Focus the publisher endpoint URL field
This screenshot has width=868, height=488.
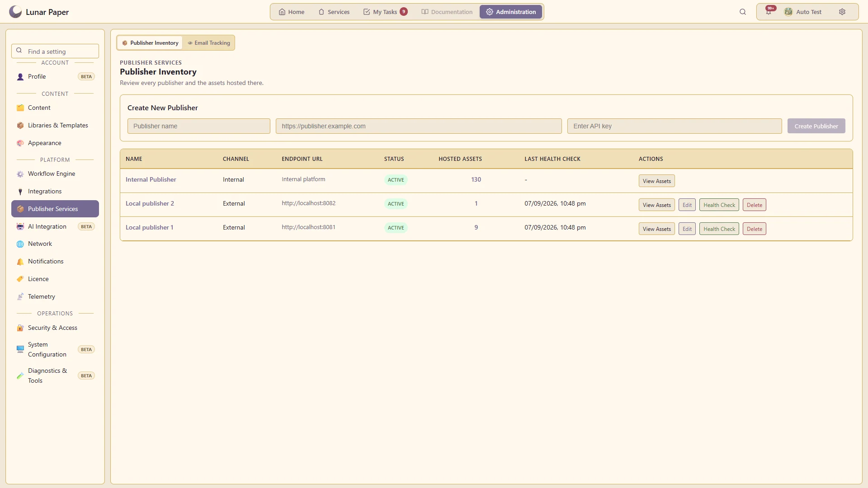pos(419,126)
